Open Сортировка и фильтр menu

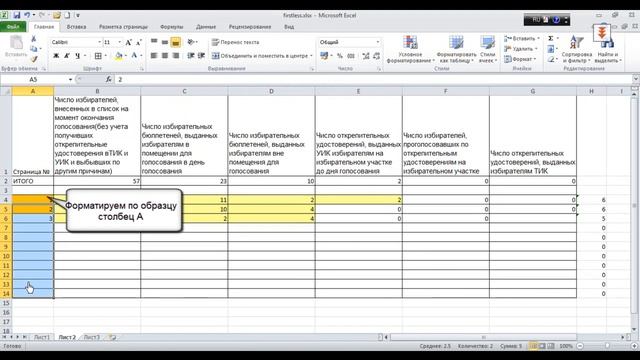pos(576,49)
